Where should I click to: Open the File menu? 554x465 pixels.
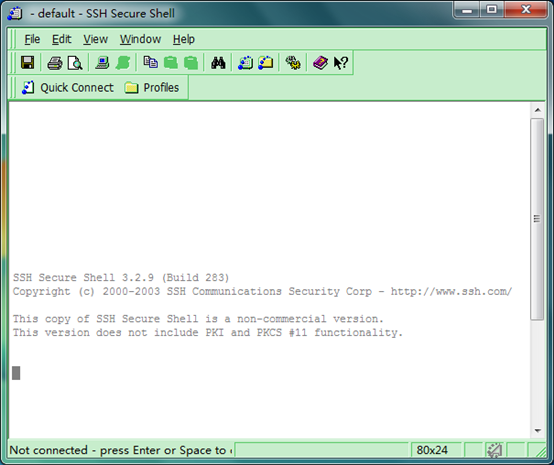pos(32,39)
